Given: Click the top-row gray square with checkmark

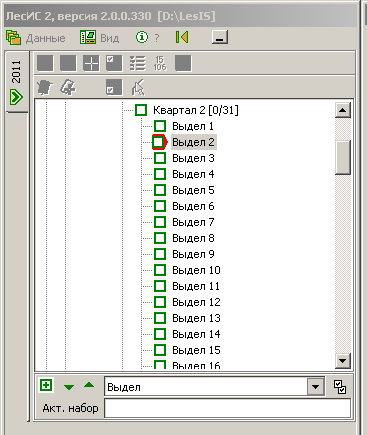Looking at the screenshot, I should pyautogui.click(x=114, y=63).
